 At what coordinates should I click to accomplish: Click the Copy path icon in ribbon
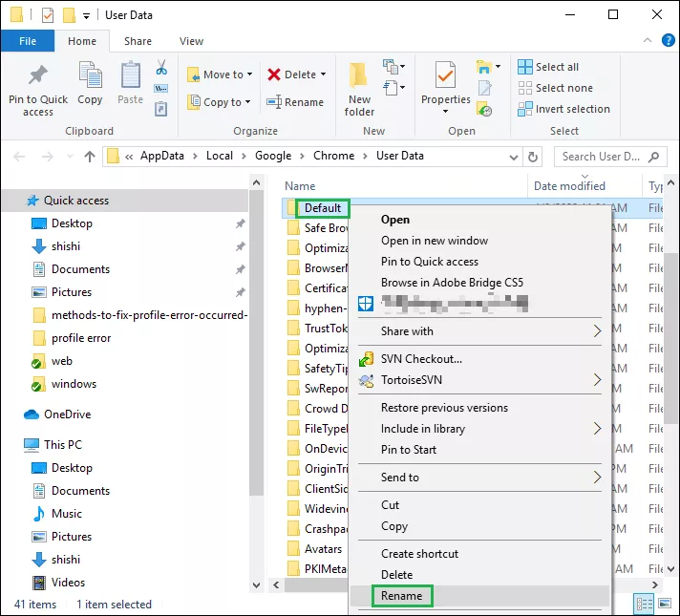point(161,89)
